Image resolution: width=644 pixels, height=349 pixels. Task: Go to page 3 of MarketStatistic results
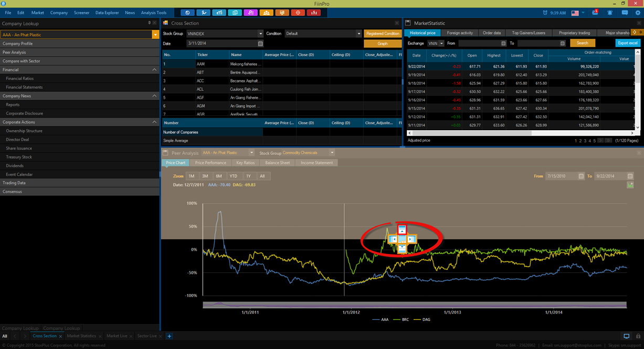[x=585, y=141]
